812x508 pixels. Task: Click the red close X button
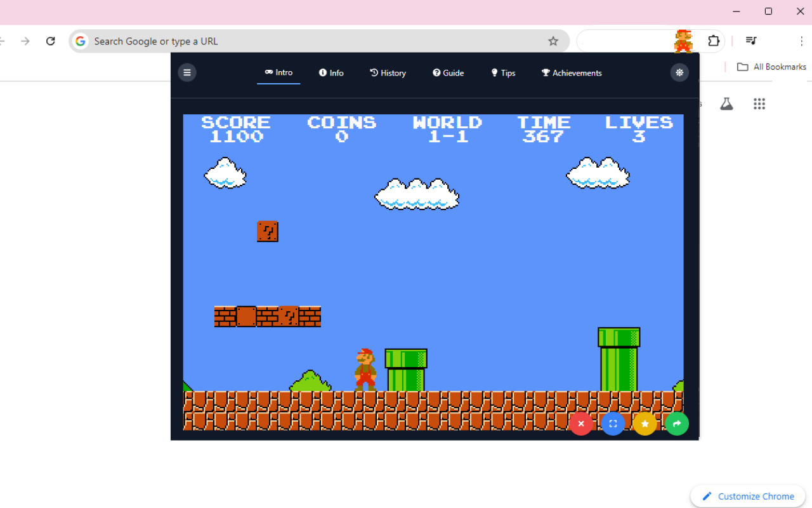click(x=580, y=424)
